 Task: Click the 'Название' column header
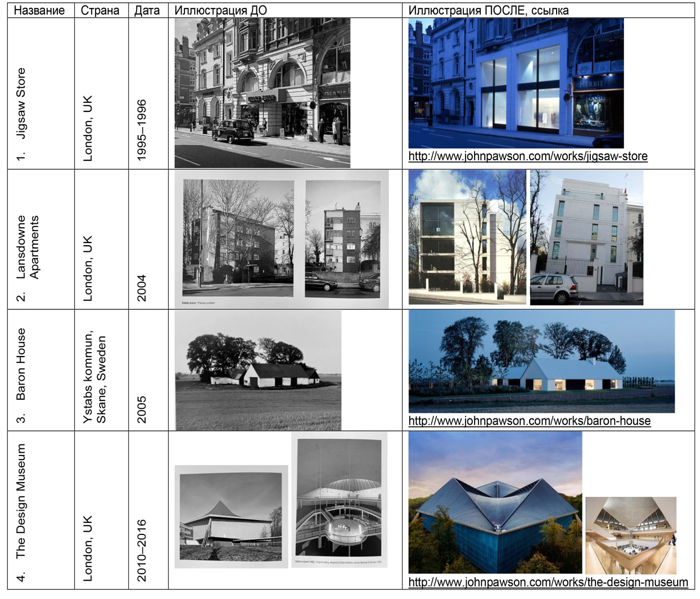point(39,11)
